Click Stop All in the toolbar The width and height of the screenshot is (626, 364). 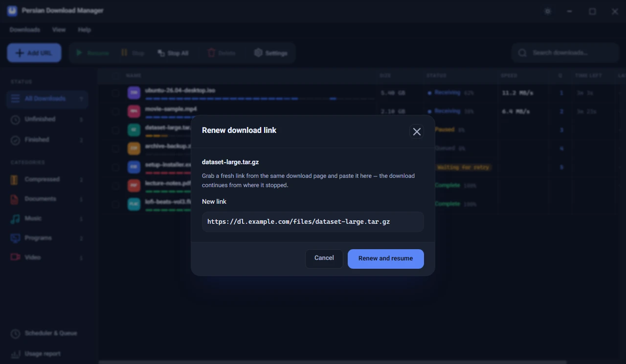(x=173, y=53)
